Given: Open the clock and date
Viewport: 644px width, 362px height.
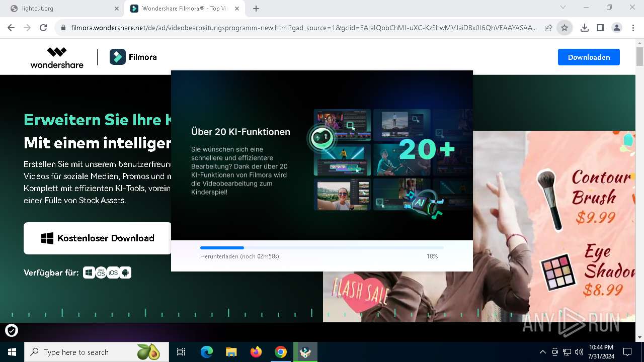Looking at the screenshot, I should click(601, 352).
